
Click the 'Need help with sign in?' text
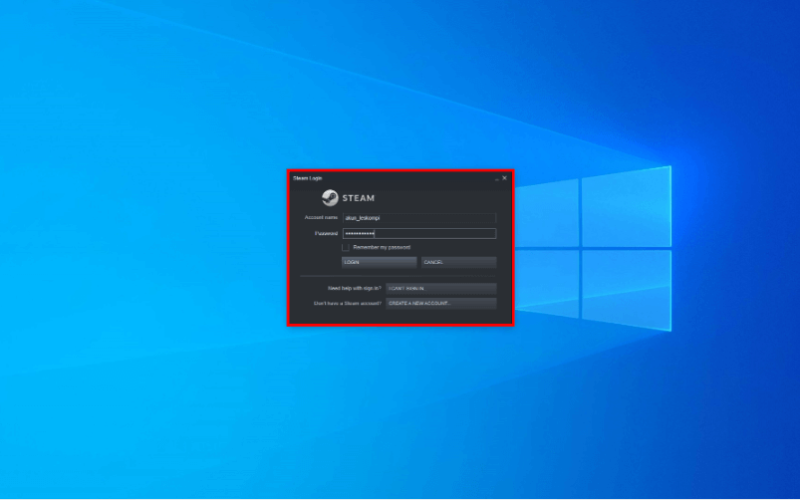point(354,288)
